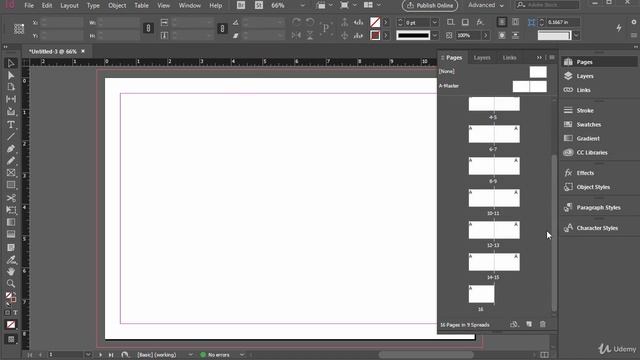Select the Selection tool arrow

click(x=11, y=63)
